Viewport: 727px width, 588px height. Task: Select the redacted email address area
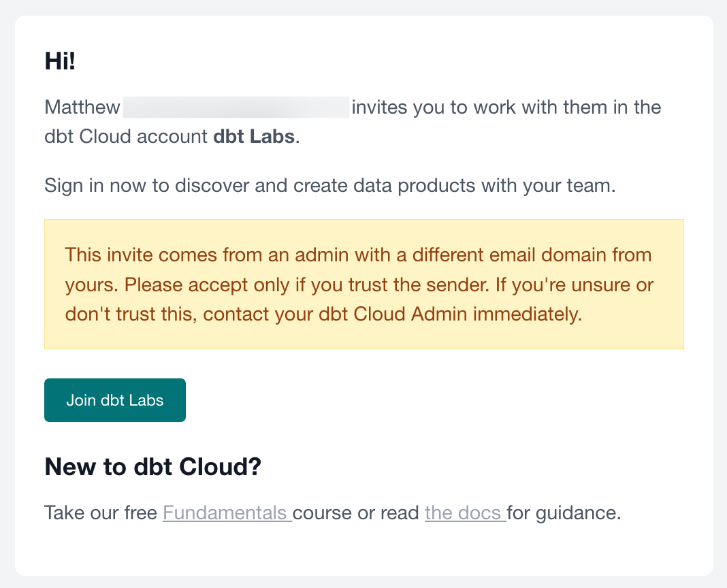pyautogui.click(x=237, y=107)
